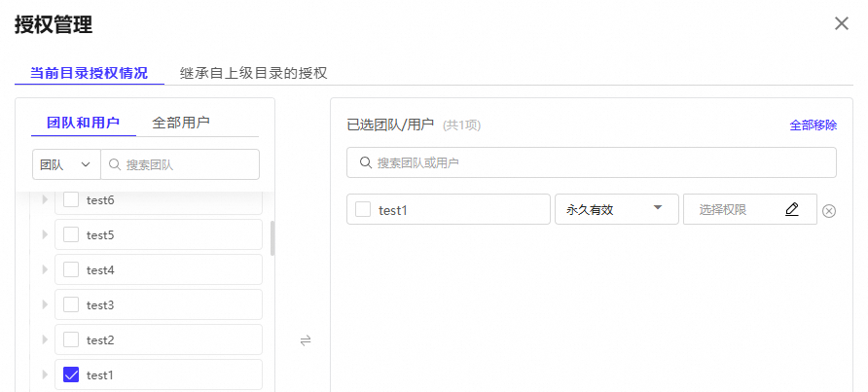The width and height of the screenshot is (868, 392).
Task: Open the 团队 type dropdown
Action: pyautogui.click(x=66, y=164)
